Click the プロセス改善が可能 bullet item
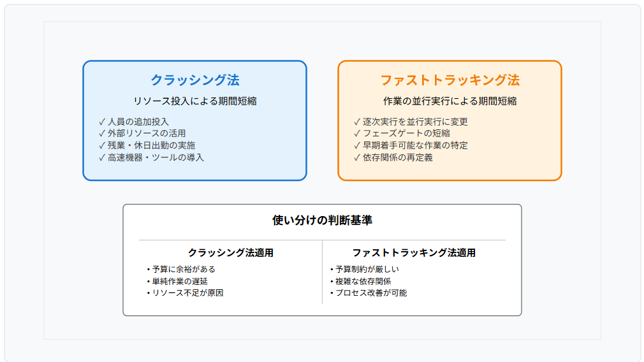Viewport: 644px width, 362px height. pos(369,293)
